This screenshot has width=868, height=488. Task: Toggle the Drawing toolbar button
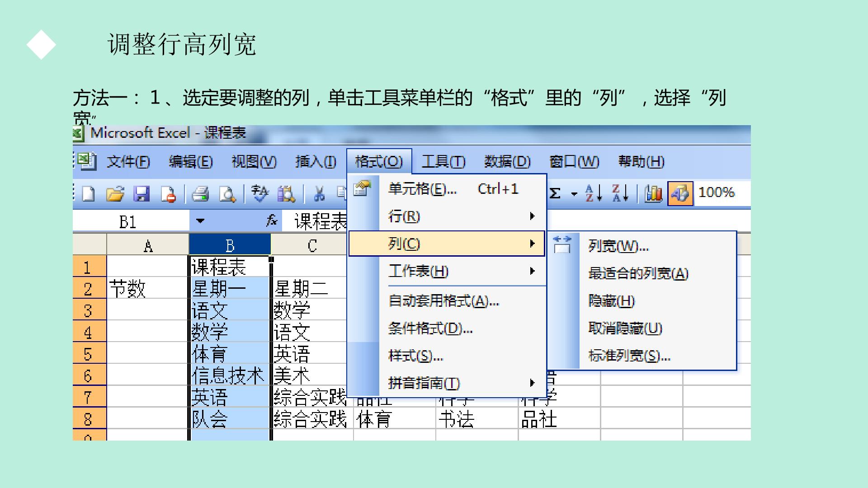[x=680, y=193]
